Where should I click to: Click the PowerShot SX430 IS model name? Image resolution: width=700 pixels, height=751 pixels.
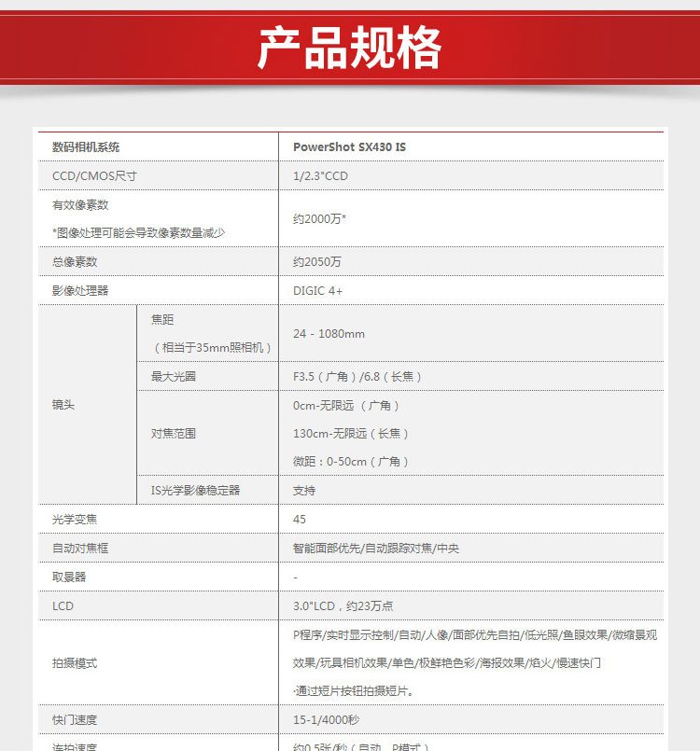pyautogui.click(x=349, y=147)
